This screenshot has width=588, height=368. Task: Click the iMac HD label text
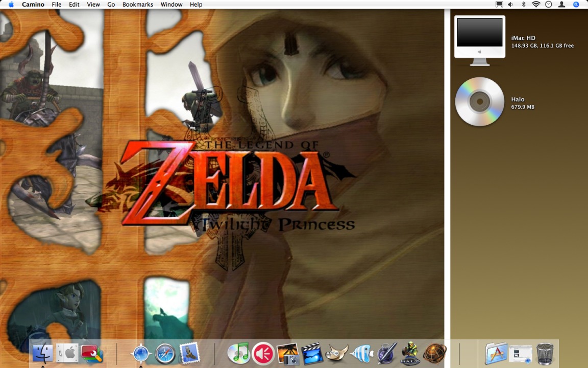(x=523, y=38)
